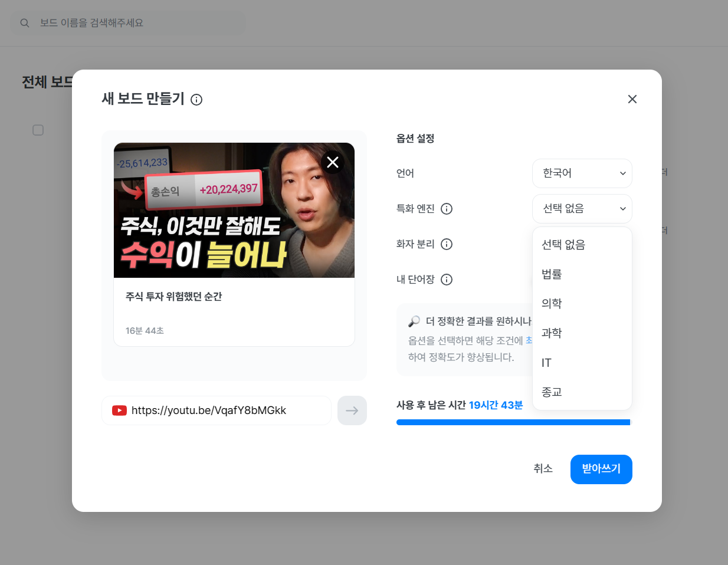Viewport: 728px width, 565px height.
Task: Collapse the 특화 엔진 dropdown showing 선택 없음
Action: (582, 209)
